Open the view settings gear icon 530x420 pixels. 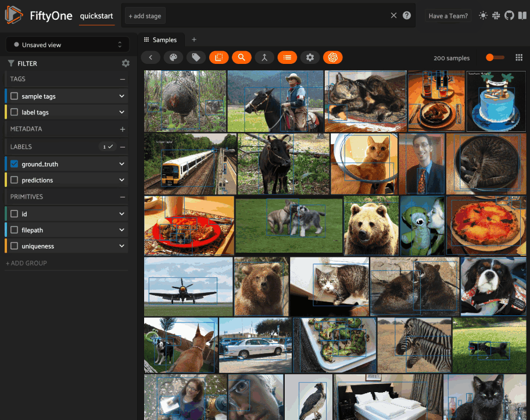pyautogui.click(x=310, y=58)
